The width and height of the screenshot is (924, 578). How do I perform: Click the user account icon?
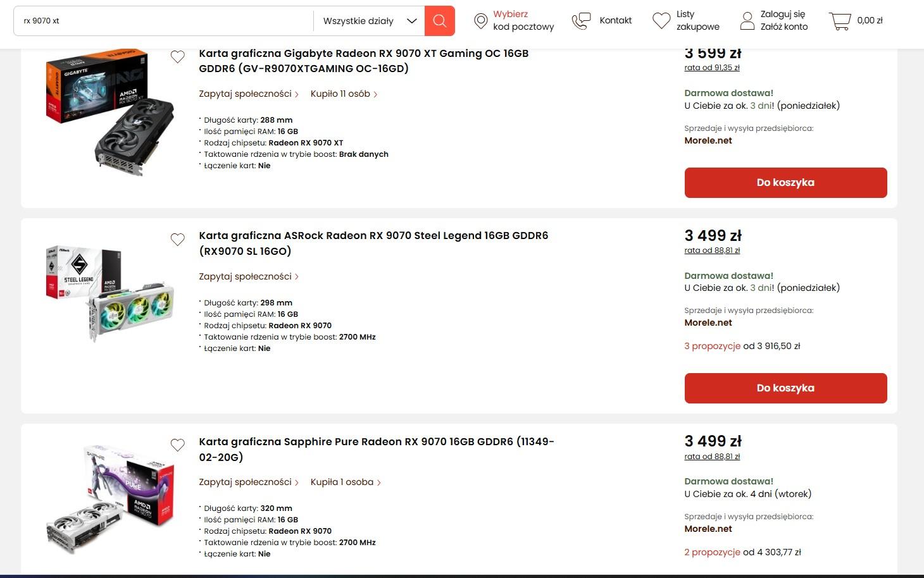click(747, 21)
